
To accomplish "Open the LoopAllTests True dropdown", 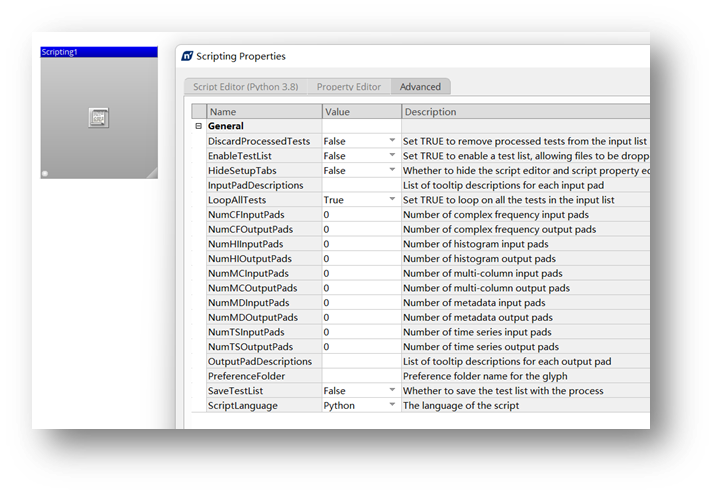I will click(392, 200).
